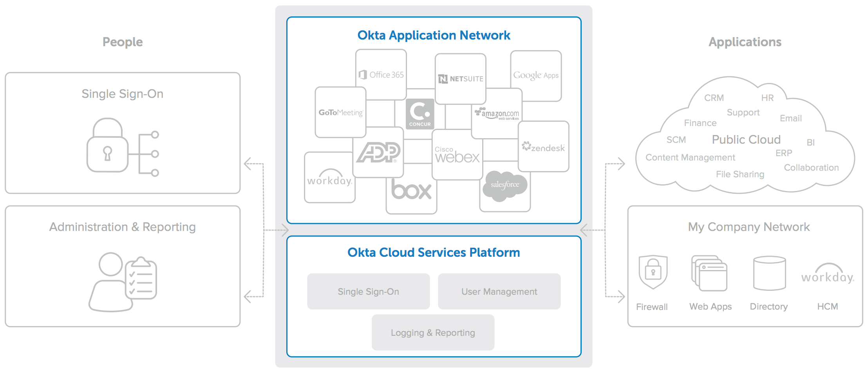Select the Support label in the cloud

tap(743, 113)
